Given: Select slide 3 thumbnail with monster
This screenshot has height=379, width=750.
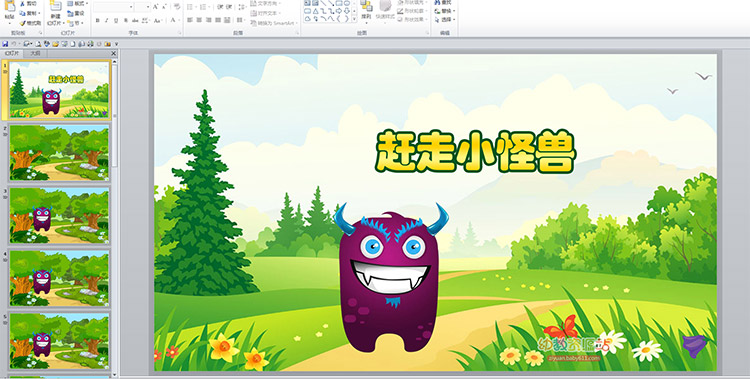Looking at the screenshot, I should (59, 215).
